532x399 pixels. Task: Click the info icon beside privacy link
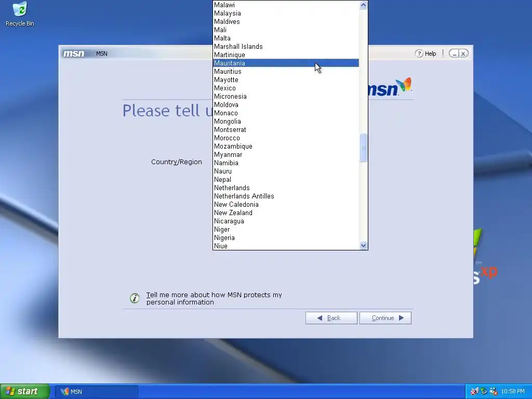[x=135, y=298]
